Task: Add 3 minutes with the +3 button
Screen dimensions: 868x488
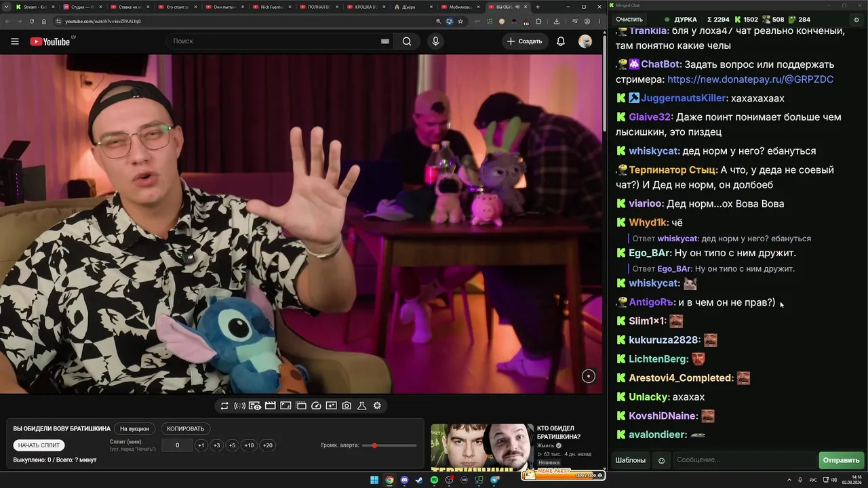Action: click(x=216, y=445)
